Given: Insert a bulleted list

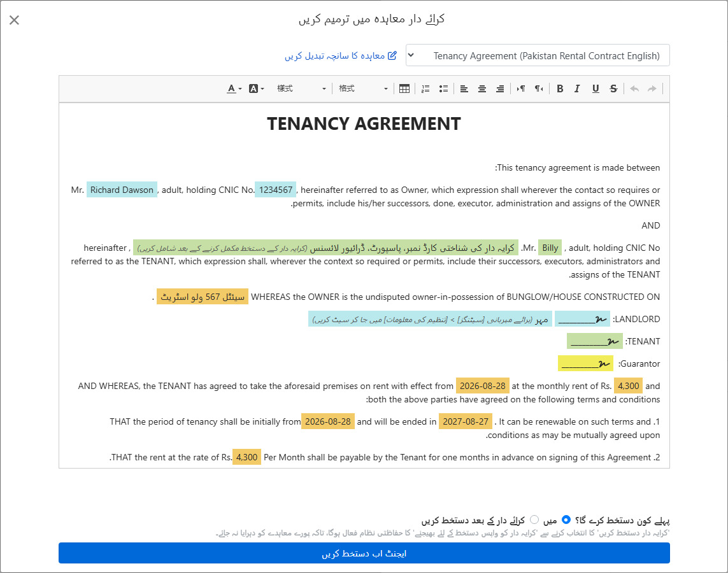Looking at the screenshot, I should (x=443, y=88).
